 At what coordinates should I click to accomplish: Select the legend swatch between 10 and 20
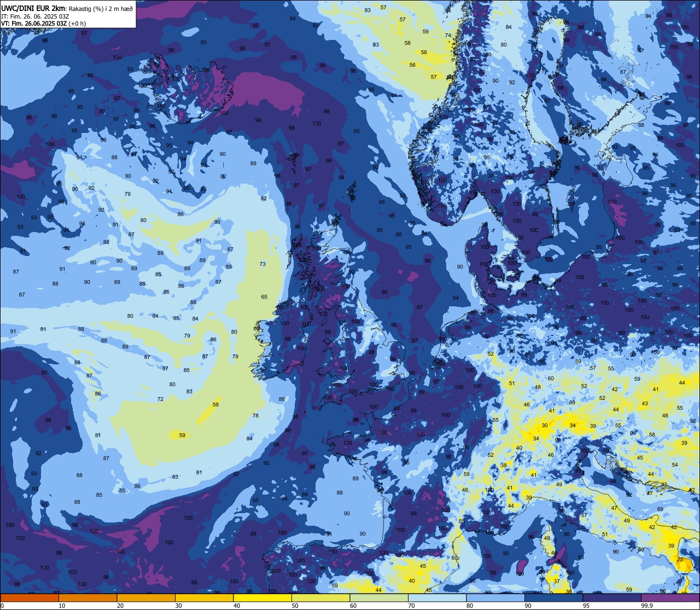tap(87, 597)
